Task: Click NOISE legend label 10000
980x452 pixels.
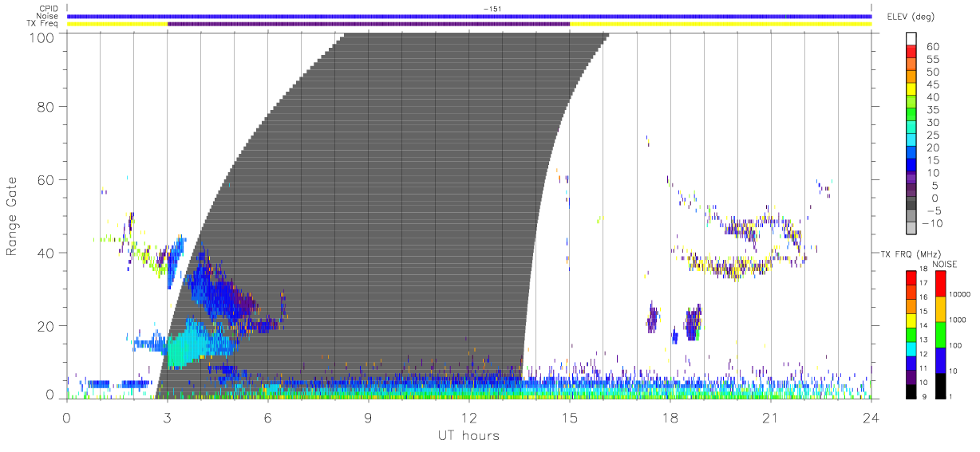Action: [961, 294]
